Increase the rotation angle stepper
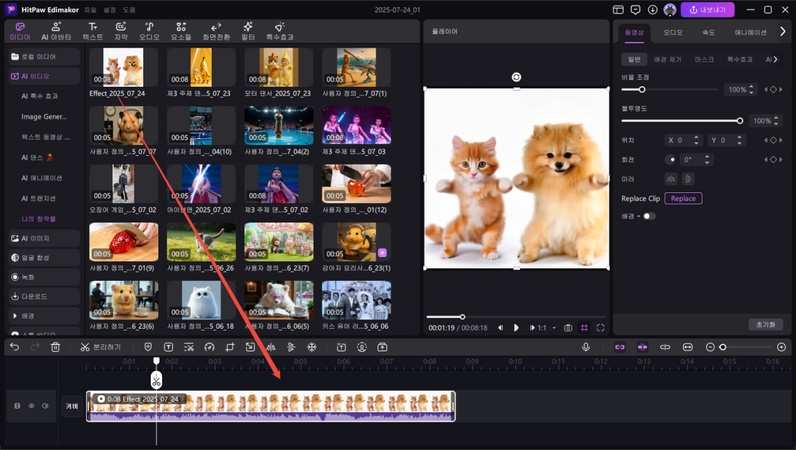 pyautogui.click(x=707, y=157)
